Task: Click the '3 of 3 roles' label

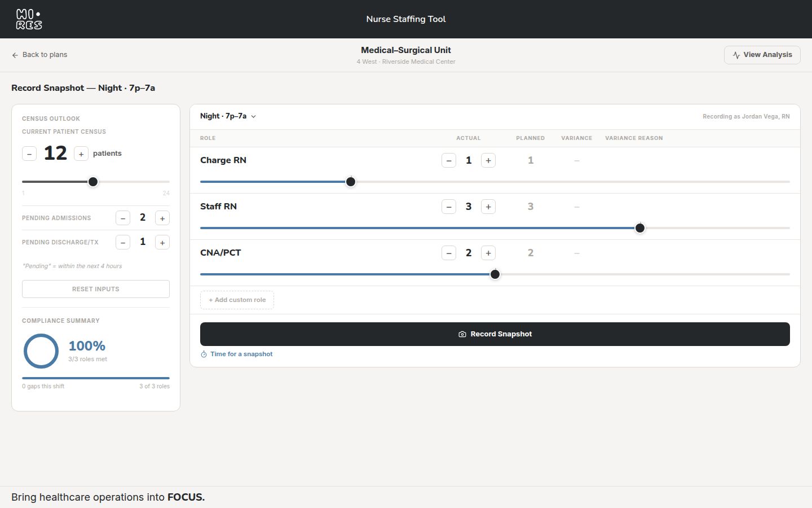Action: [155, 386]
